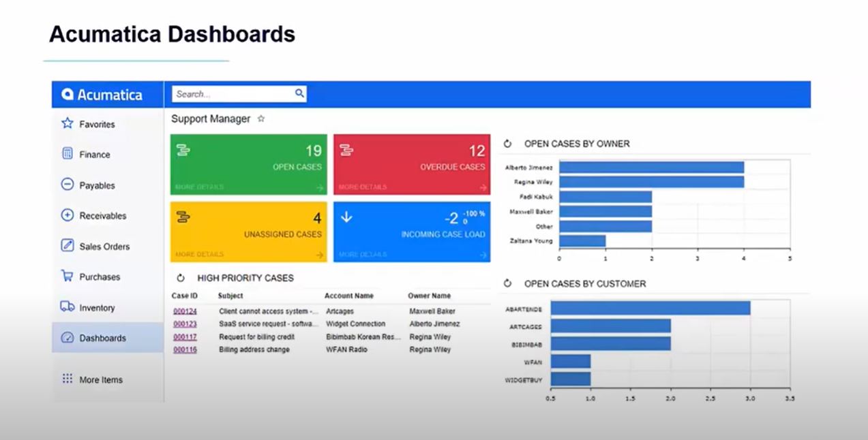Click the arrow on Overdue Cases tile
Viewport: 868px width, 440px height.
[483, 187]
